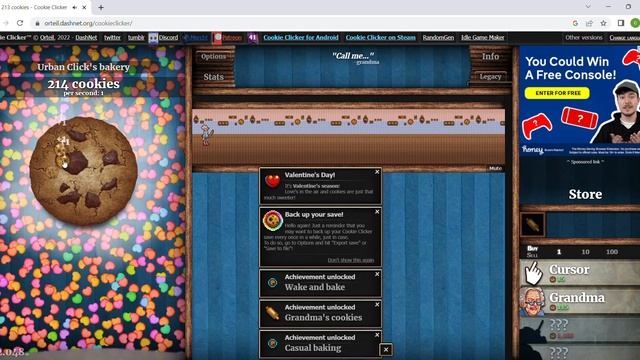Dismiss the Casual baking achievement
Image resolution: width=640 pixels, height=360 pixels.
[x=377, y=335]
